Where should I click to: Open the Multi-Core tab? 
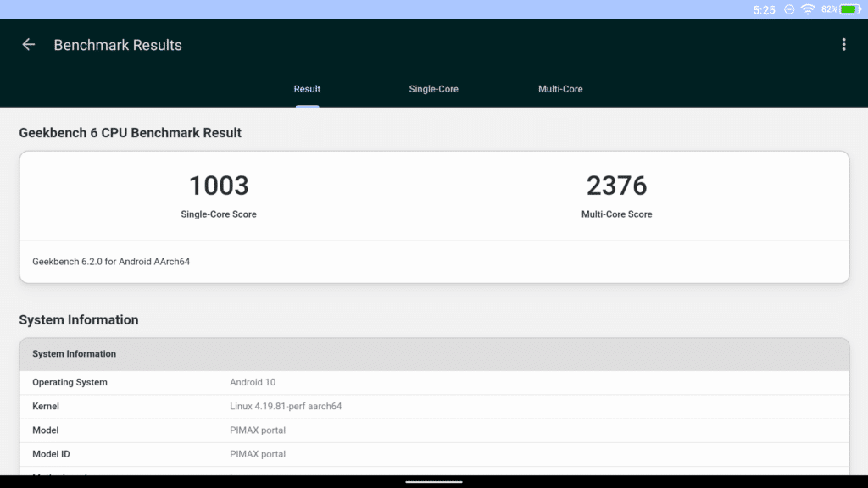point(560,89)
